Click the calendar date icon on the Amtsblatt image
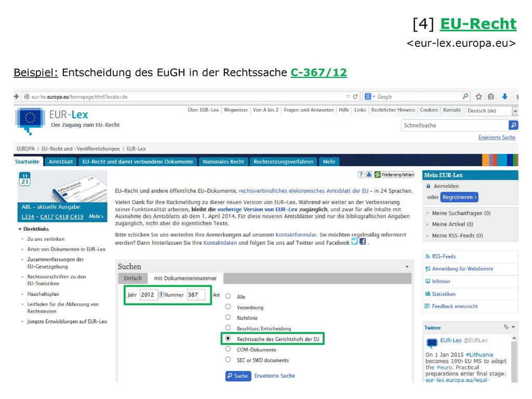The width and height of the screenshot is (532, 399). (x=25, y=179)
